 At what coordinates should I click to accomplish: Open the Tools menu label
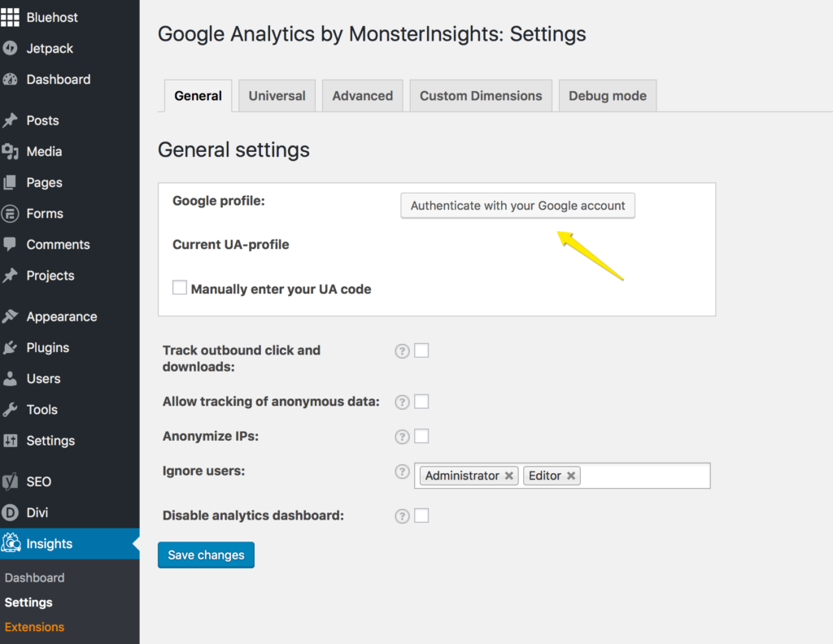tap(42, 409)
